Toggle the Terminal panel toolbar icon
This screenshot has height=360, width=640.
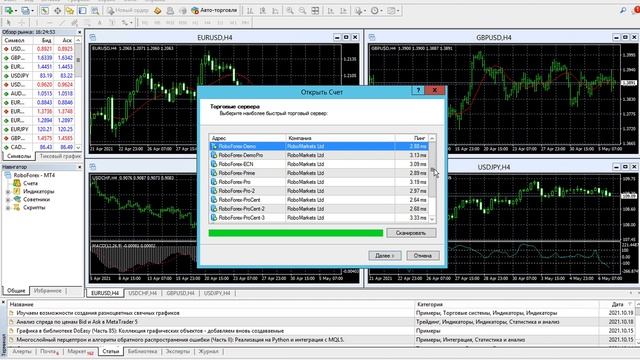pyautogui.click(x=82, y=11)
